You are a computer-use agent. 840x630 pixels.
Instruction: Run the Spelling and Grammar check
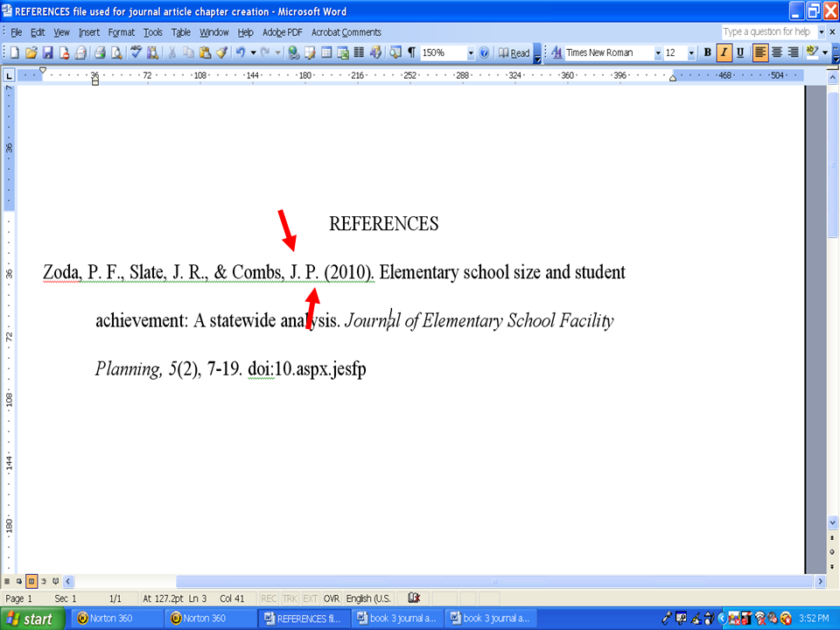click(136, 52)
